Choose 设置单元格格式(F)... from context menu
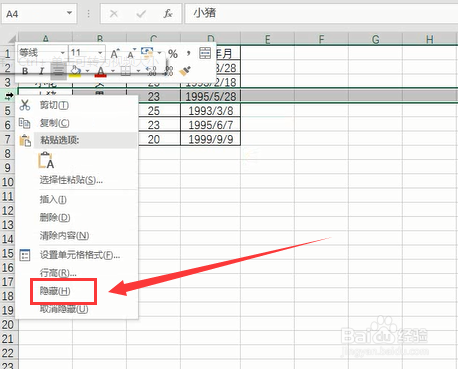The image size is (458, 369). pos(77,255)
